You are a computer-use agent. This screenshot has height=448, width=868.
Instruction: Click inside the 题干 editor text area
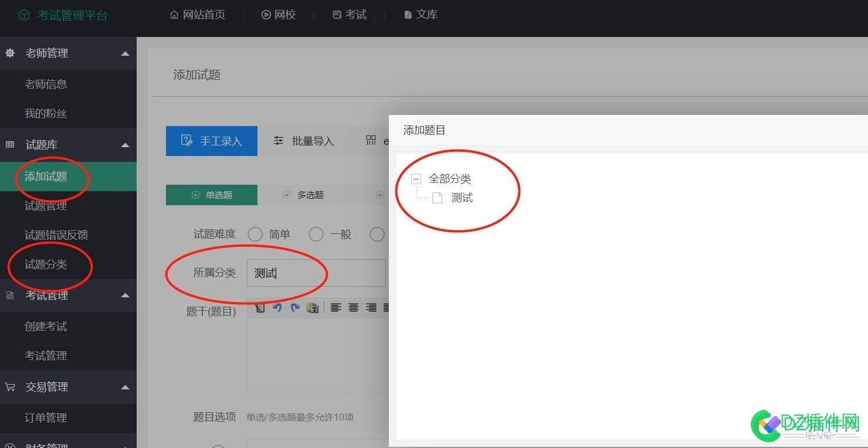click(x=318, y=355)
